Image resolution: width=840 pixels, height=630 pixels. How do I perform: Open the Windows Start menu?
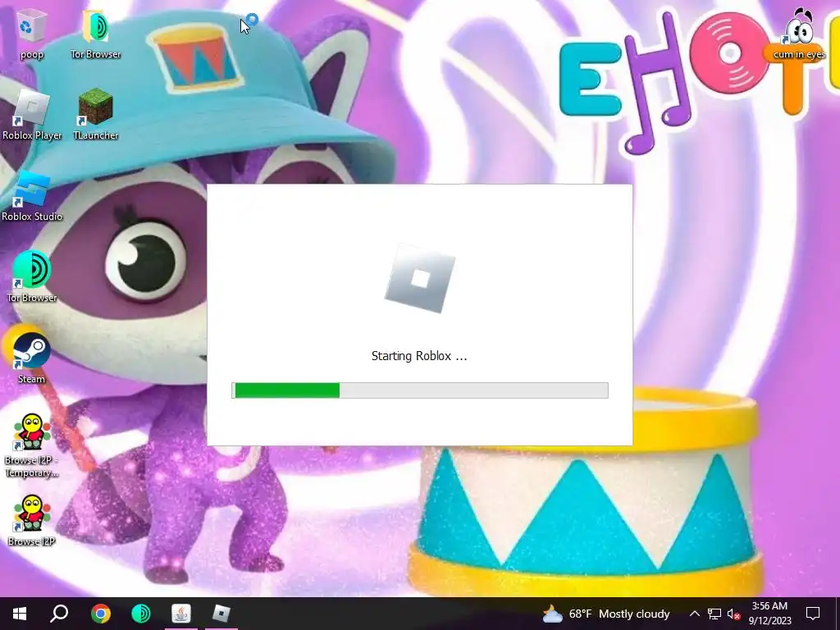pos(20,614)
